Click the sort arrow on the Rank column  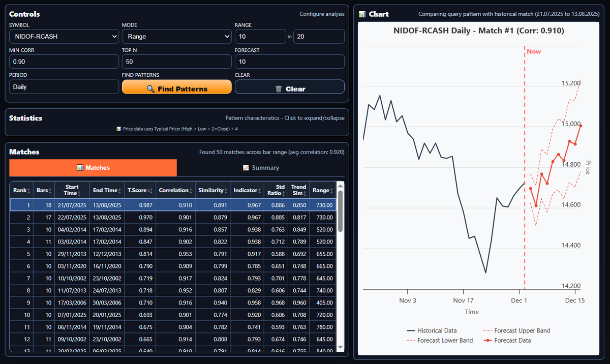[29, 190]
